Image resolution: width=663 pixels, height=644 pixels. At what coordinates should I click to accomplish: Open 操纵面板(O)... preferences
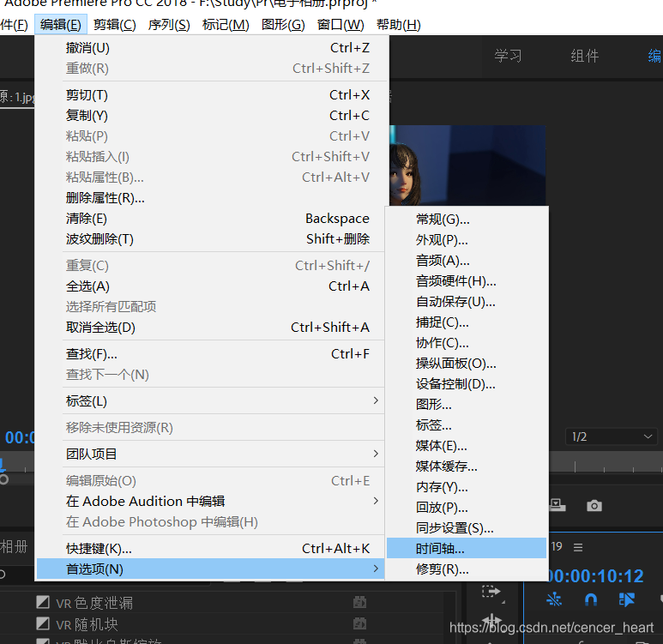pos(467,364)
